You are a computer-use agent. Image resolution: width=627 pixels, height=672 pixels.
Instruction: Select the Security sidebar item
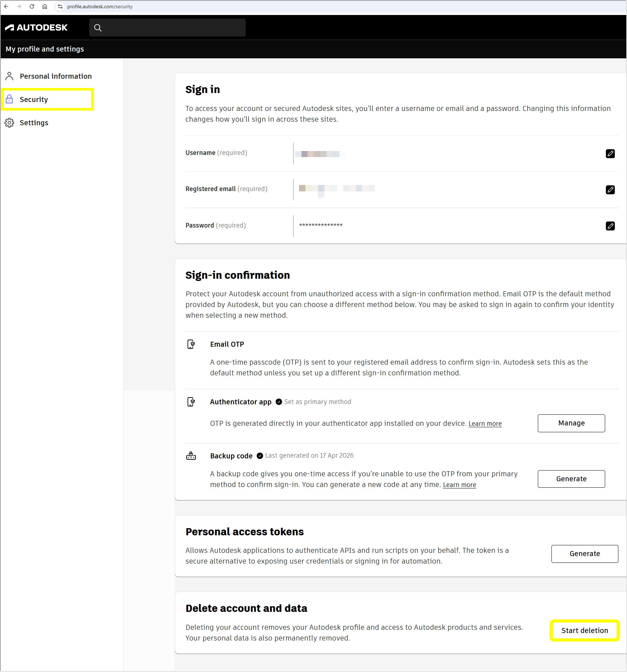pos(48,99)
